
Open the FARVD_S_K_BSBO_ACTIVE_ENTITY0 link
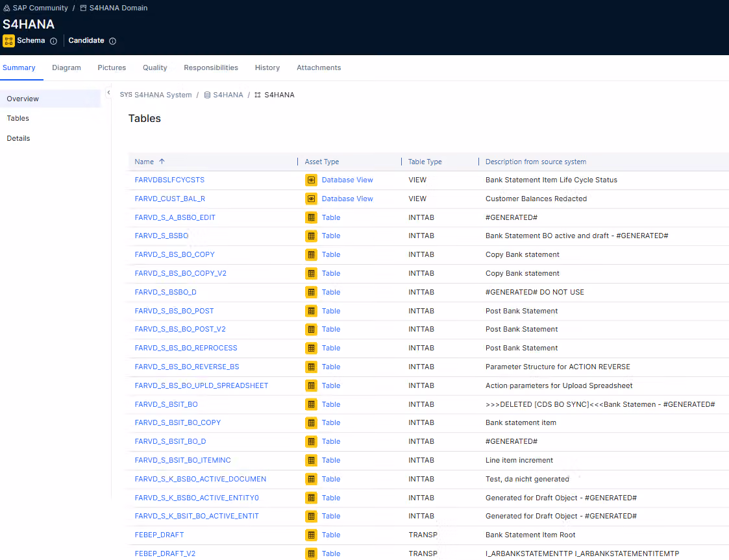pos(197,498)
